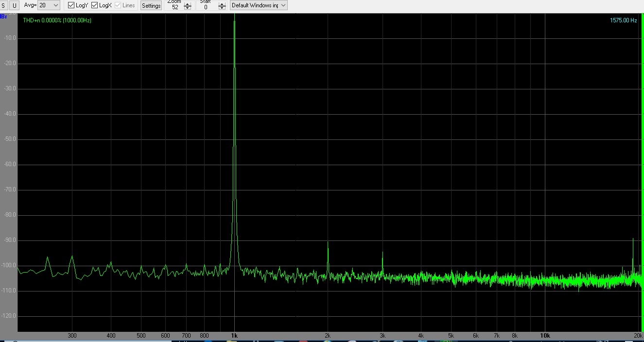Click the 1k label on the frequency axis
This screenshot has height=342, width=644.
coord(234,336)
